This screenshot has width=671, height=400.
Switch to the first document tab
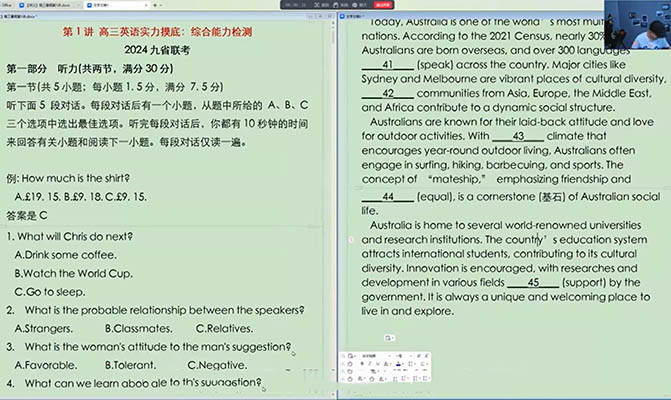(48, 5)
